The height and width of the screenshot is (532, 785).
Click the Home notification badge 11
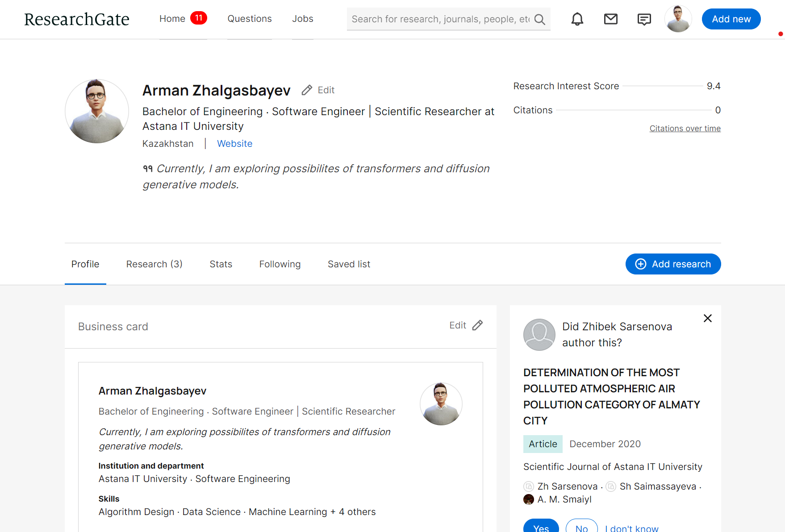[199, 18]
